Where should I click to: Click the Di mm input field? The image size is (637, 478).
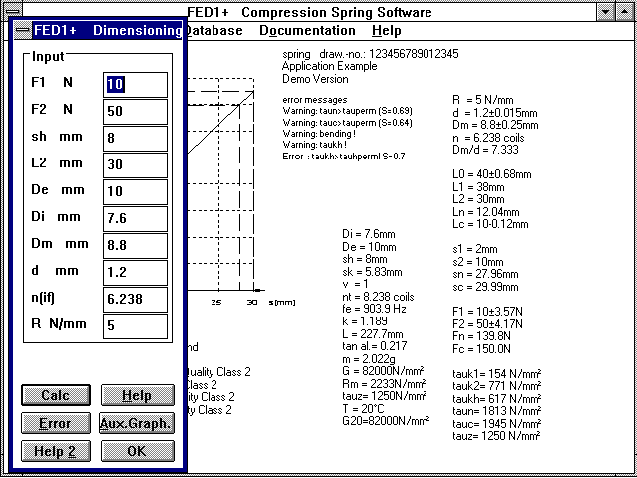pos(135,219)
